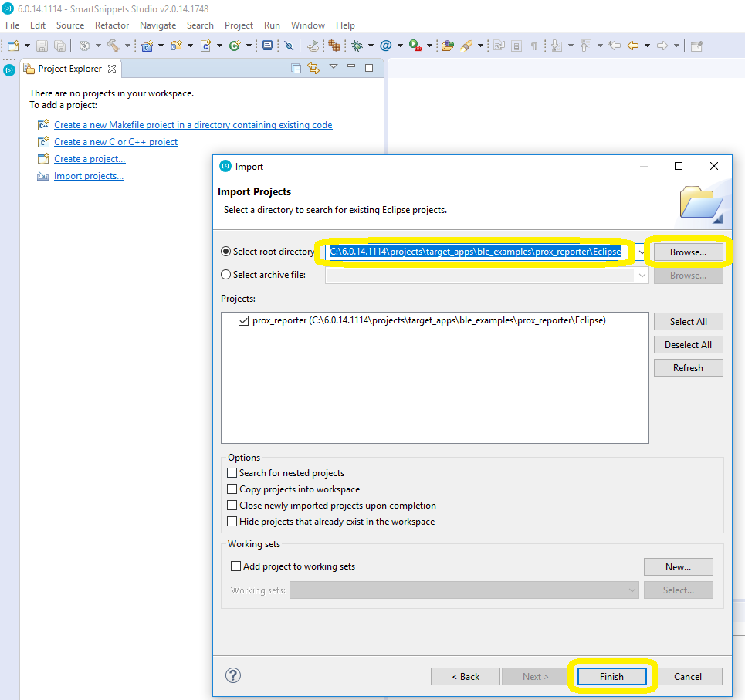Open the File menu
The width and height of the screenshot is (745, 700).
click(12, 25)
